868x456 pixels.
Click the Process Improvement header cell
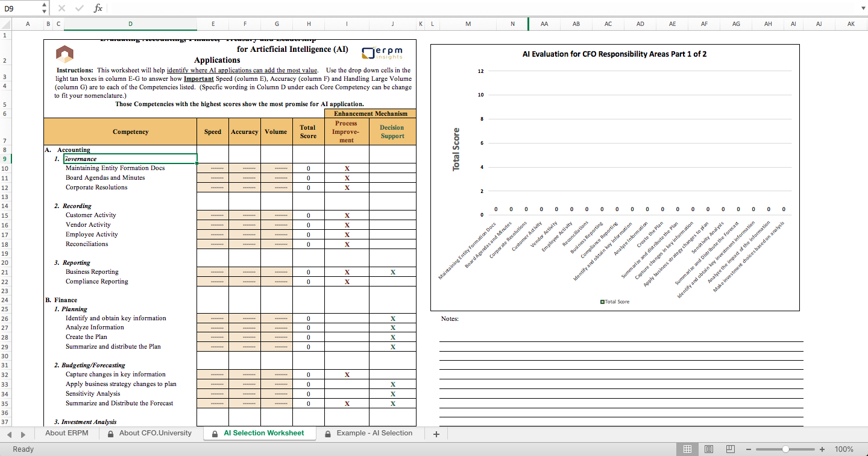coord(347,131)
